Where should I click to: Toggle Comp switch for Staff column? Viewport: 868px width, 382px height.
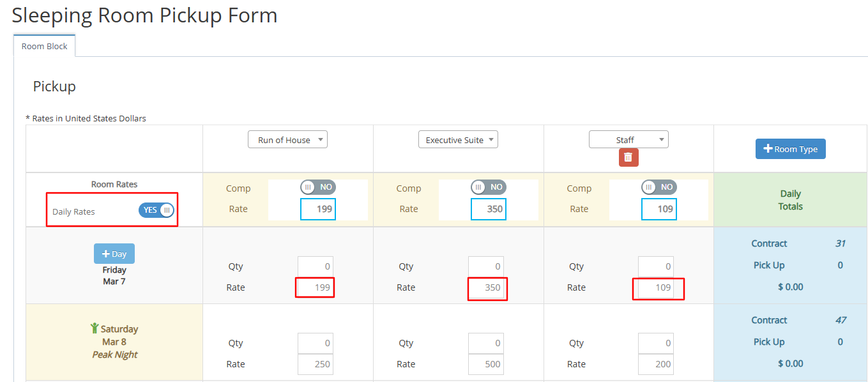click(659, 187)
